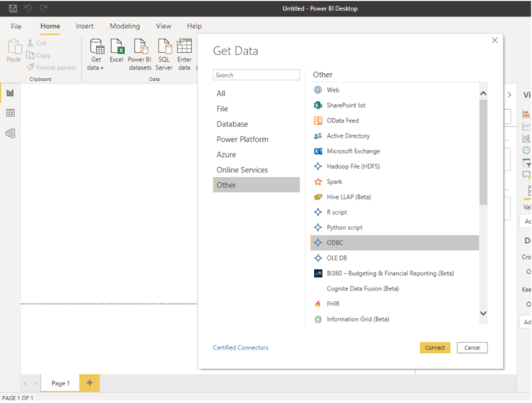Select the Power Platform category
This screenshot has width=532, height=403.
coord(256,139)
